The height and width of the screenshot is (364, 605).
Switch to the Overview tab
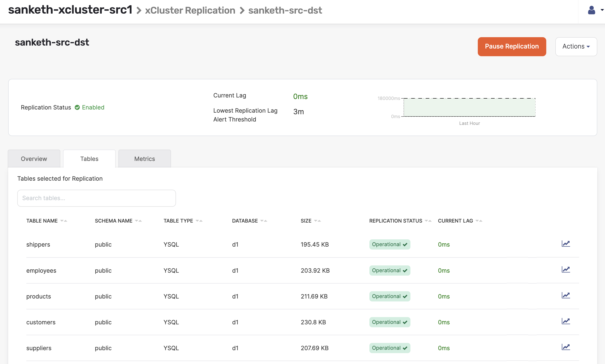pos(34,159)
